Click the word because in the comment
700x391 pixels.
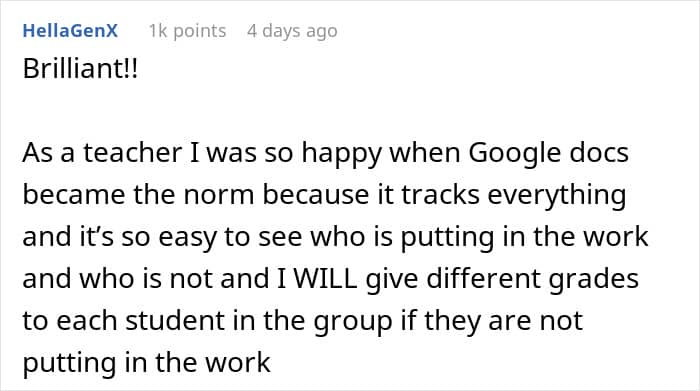316,195
